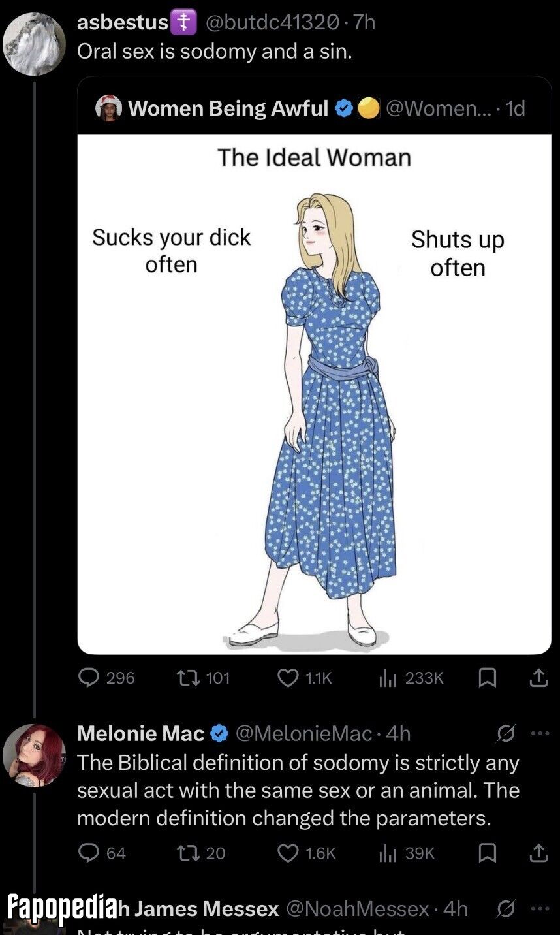Screen dimensions: 560x935
Task: Like the asbestus post with 1.1K likes
Action: pyautogui.click(x=305, y=678)
